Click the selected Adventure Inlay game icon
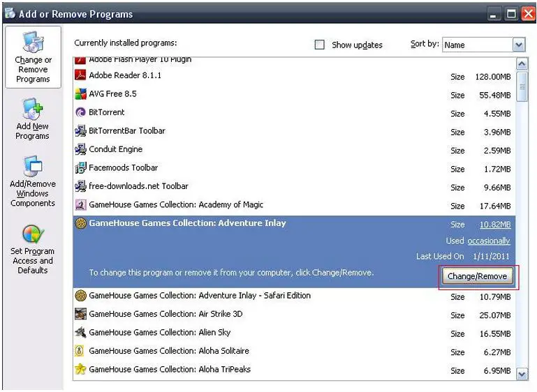 tap(80, 223)
